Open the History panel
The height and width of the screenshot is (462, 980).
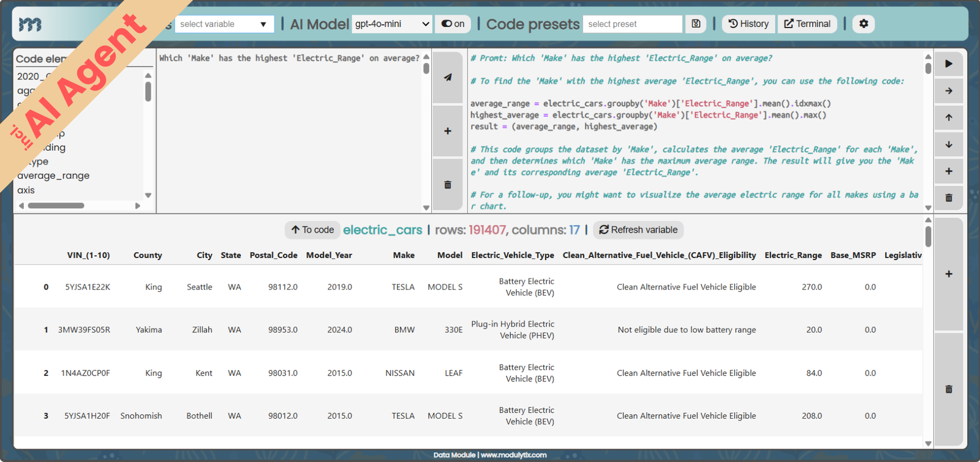748,24
